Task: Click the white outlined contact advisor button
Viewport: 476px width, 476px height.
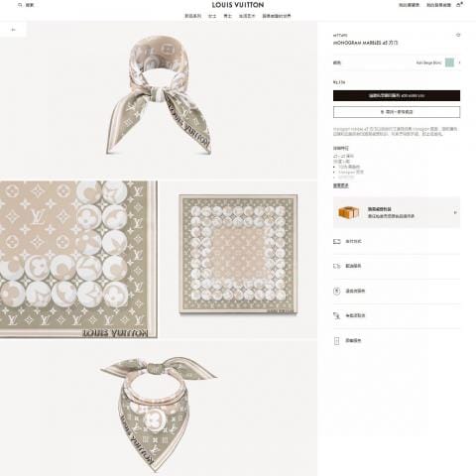Action: 397,112
